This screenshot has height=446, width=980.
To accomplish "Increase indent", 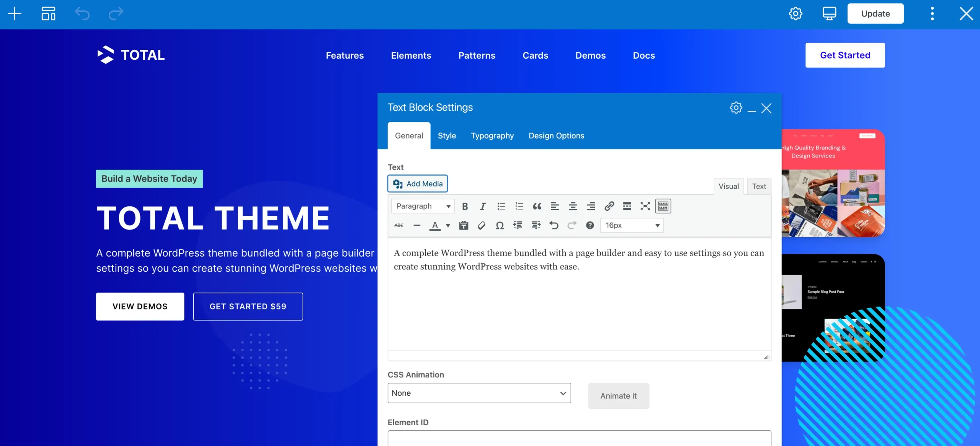I will pos(536,226).
